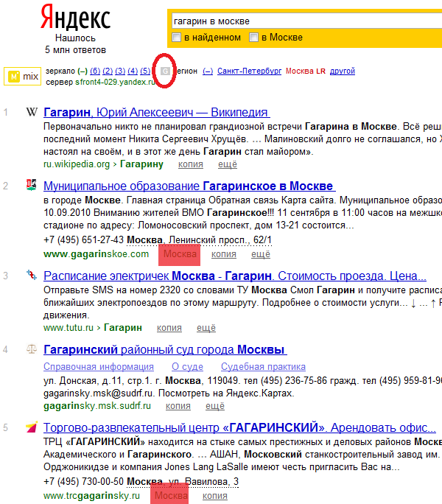Open 'копия' of the court result
This screenshot has width=442, height=504.
[x=178, y=406]
